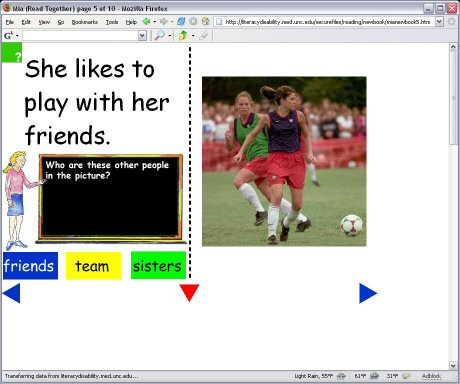
Task: Minimize the Firefox window
Action: coord(429,8)
